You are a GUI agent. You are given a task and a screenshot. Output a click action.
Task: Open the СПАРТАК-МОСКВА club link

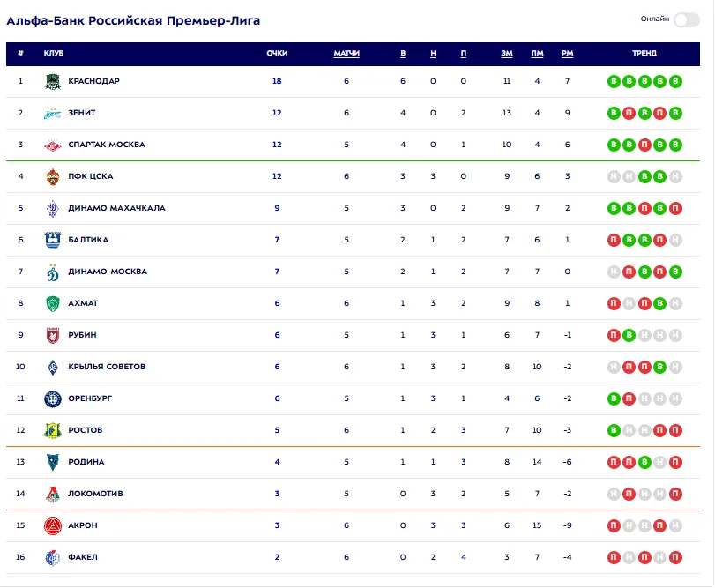(x=107, y=145)
